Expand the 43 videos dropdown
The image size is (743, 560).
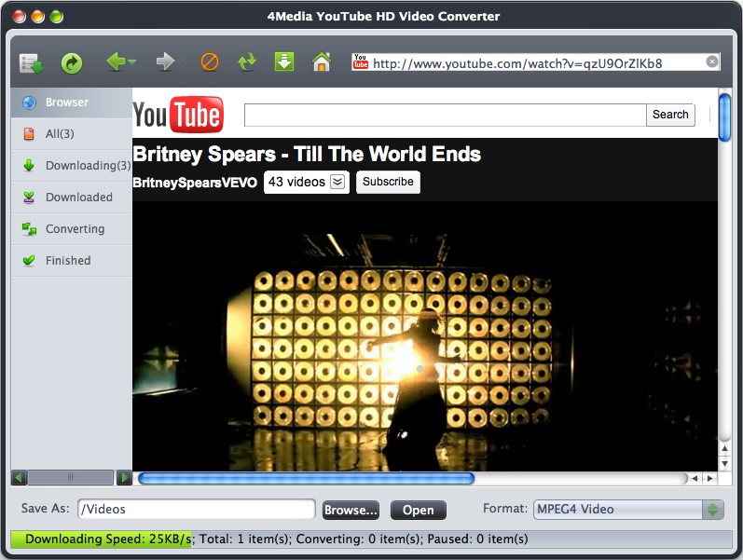point(307,182)
